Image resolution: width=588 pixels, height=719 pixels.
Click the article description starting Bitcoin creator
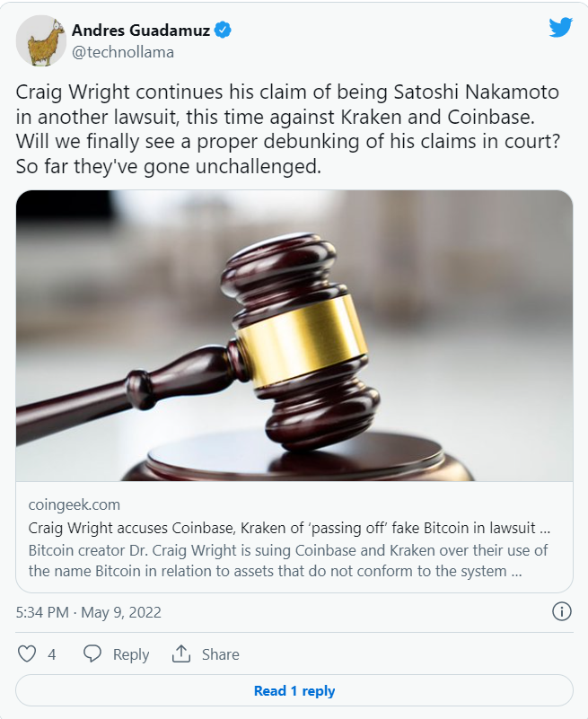tap(288, 560)
